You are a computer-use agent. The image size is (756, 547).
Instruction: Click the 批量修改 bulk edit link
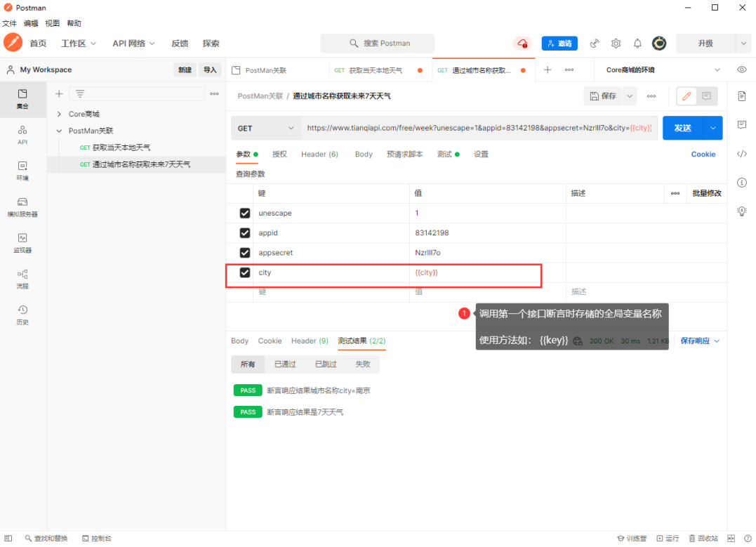pos(707,193)
